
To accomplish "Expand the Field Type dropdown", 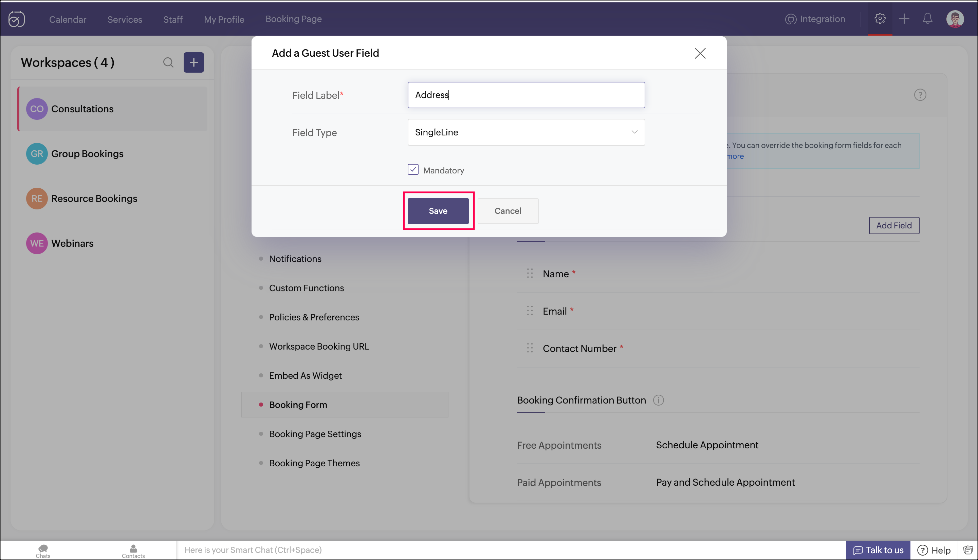I will coord(526,132).
